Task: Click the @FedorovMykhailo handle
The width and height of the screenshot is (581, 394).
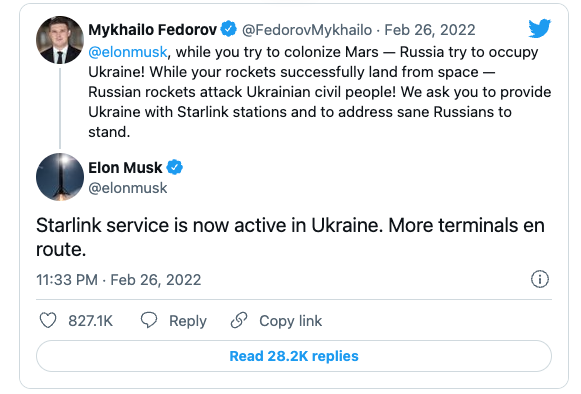Action: pyautogui.click(x=307, y=30)
